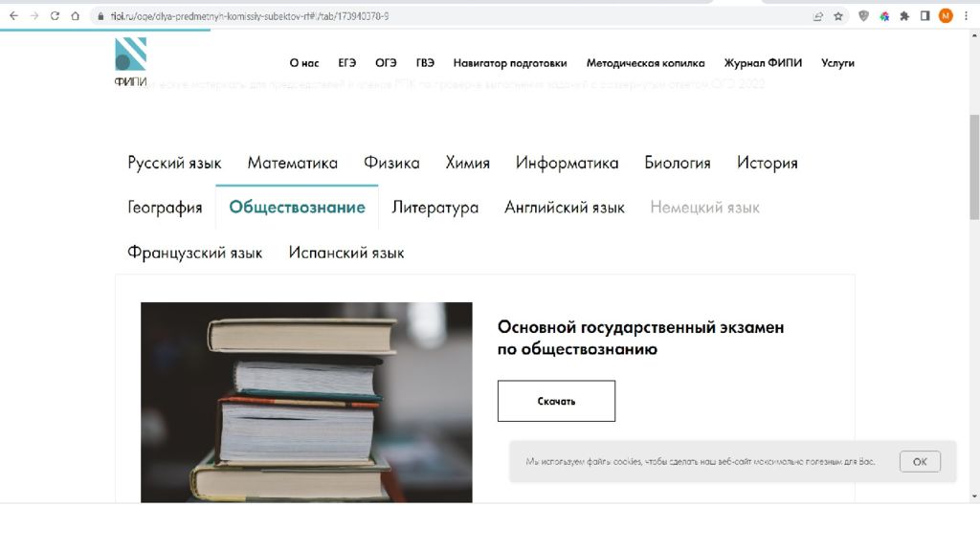Click the stacked books image
Image resolution: width=980 pixels, height=551 pixels.
click(x=306, y=403)
